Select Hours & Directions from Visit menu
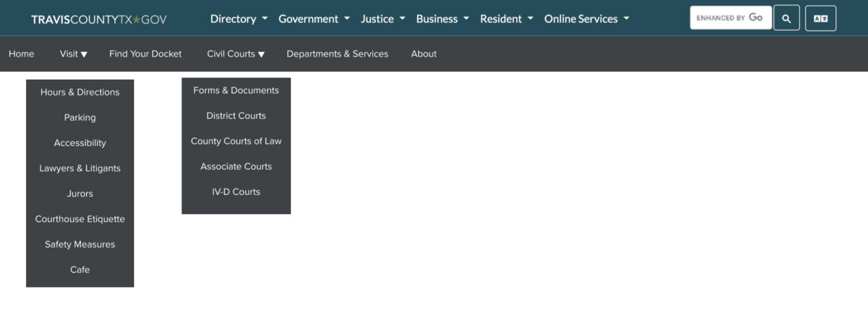Screen dimensions: 868x334 tap(80, 92)
